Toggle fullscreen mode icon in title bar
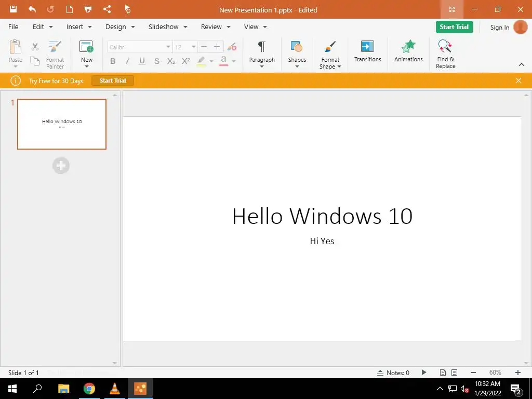Screen dimensions: 532x399 pos(452,9)
